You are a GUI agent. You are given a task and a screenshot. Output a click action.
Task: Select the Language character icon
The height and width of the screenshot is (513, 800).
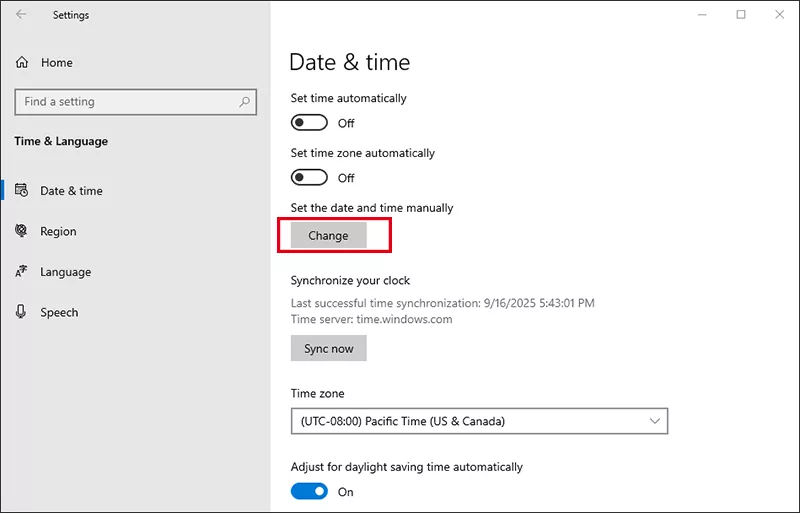(x=21, y=272)
